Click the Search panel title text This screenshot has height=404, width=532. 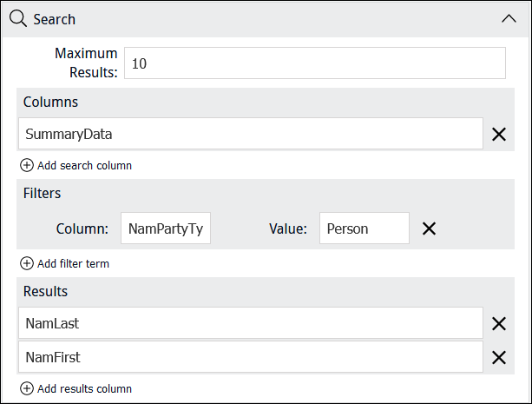(x=54, y=19)
